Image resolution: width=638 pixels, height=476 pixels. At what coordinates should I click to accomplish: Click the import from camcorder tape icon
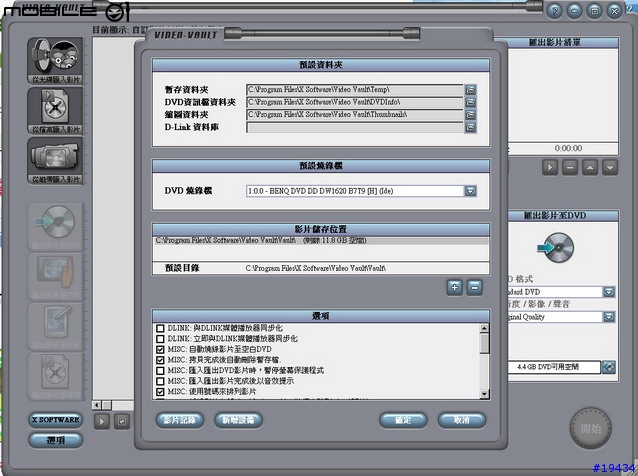coord(55,161)
